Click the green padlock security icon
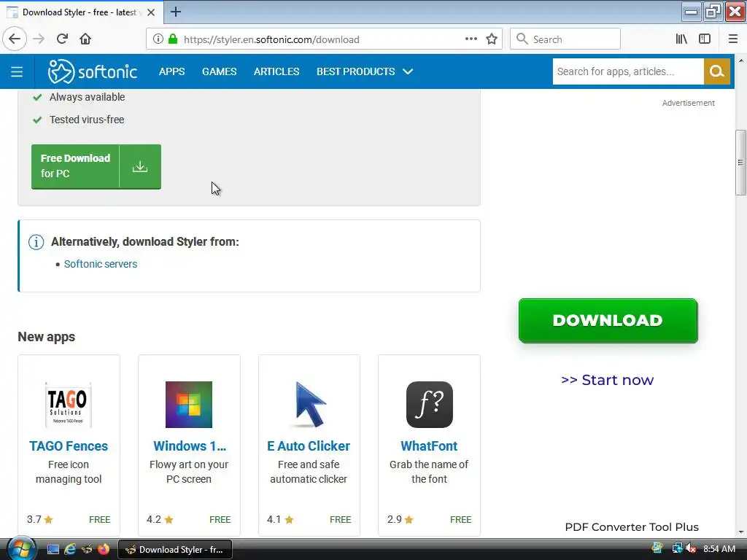747x560 pixels. (173, 39)
